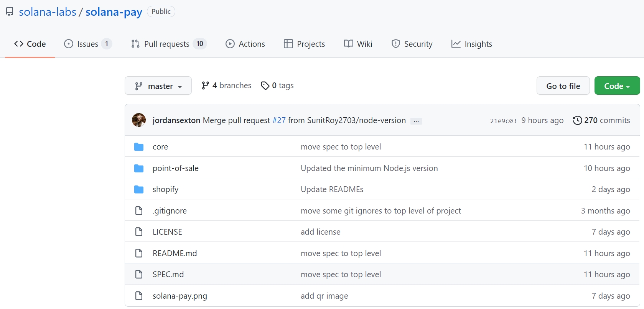The height and width of the screenshot is (309, 644).
Task: Click the folder icon for core
Action: coord(139,147)
